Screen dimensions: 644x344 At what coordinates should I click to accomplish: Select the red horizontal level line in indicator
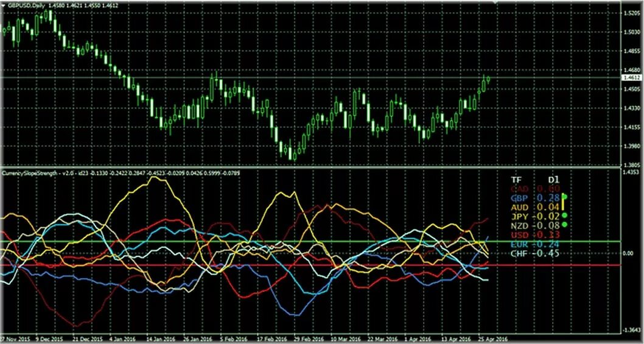[x=310, y=265]
